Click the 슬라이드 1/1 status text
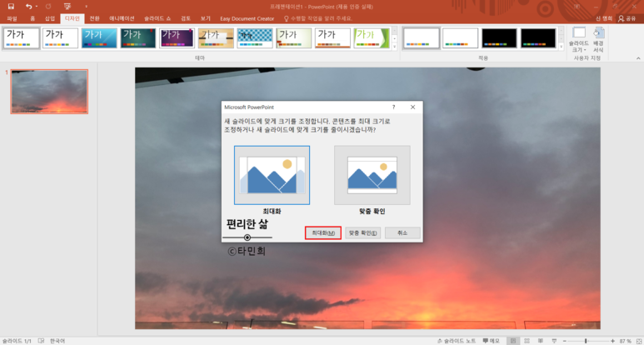 [17, 341]
